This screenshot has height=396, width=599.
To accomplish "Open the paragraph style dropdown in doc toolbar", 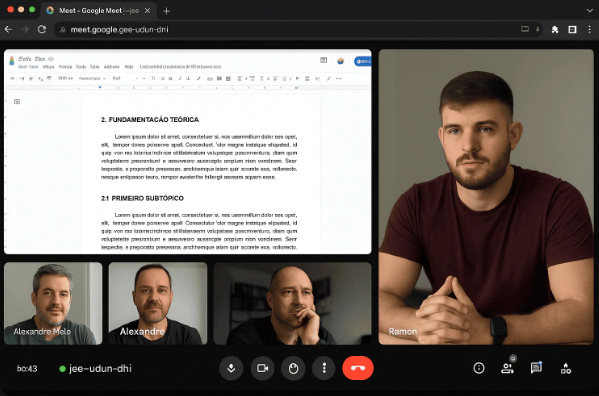I will [x=92, y=78].
